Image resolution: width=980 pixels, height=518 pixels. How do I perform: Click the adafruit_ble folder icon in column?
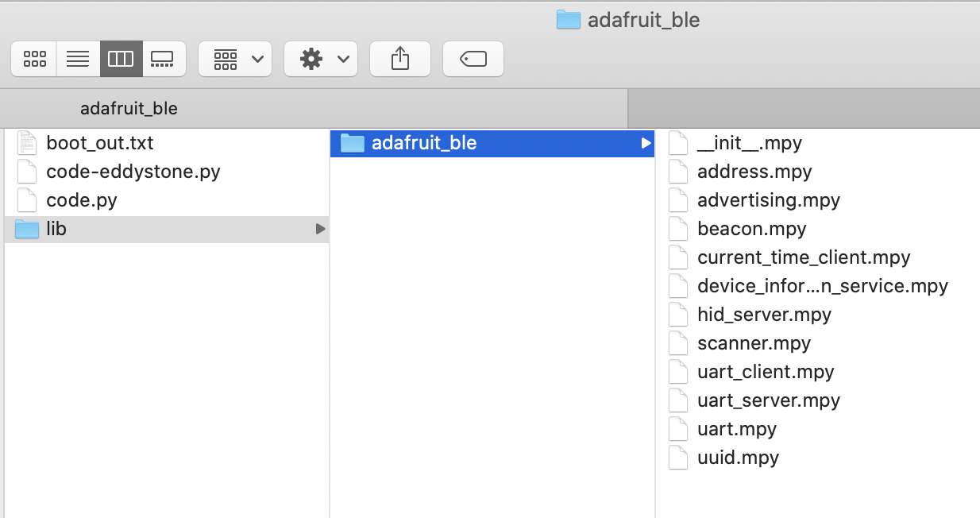(352, 143)
